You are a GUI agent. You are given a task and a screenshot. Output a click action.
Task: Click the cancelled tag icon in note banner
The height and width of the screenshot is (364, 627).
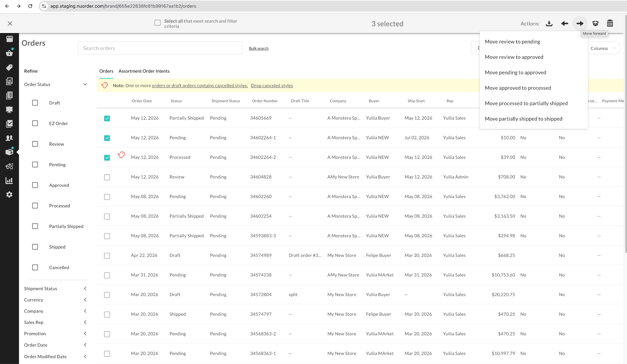[x=105, y=85]
